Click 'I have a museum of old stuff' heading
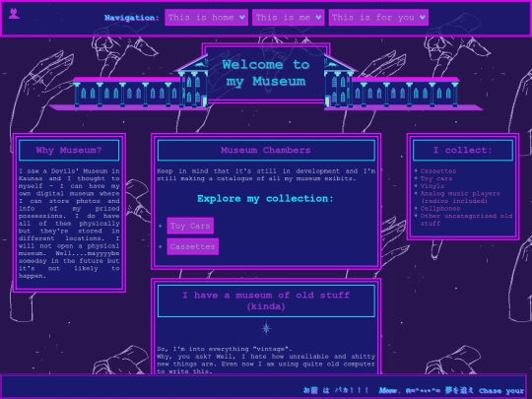The height and width of the screenshot is (399, 532). [266, 300]
